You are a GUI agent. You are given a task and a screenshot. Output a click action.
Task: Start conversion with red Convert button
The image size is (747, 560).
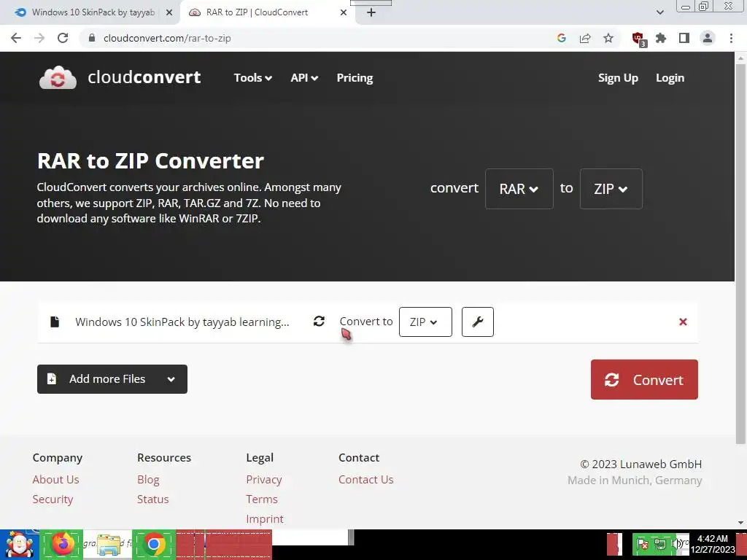coord(644,379)
